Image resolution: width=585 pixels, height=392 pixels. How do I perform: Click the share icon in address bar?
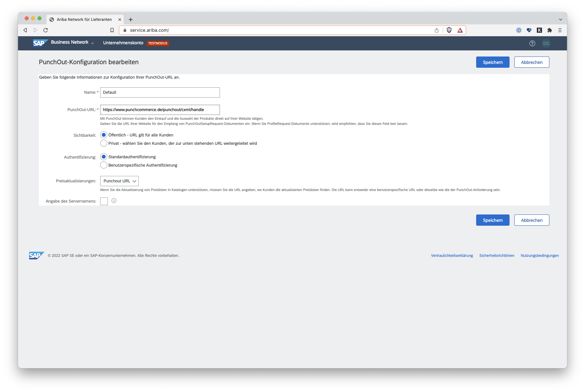coord(437,30)
